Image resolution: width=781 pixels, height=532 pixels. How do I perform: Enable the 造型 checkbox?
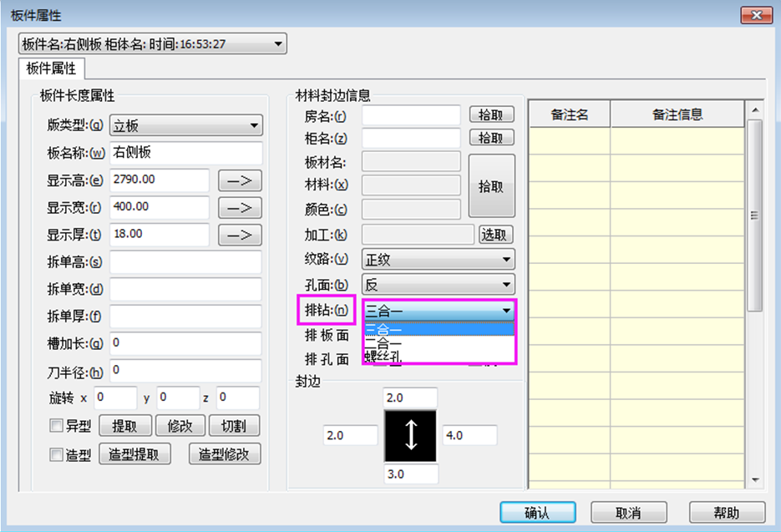56,454
